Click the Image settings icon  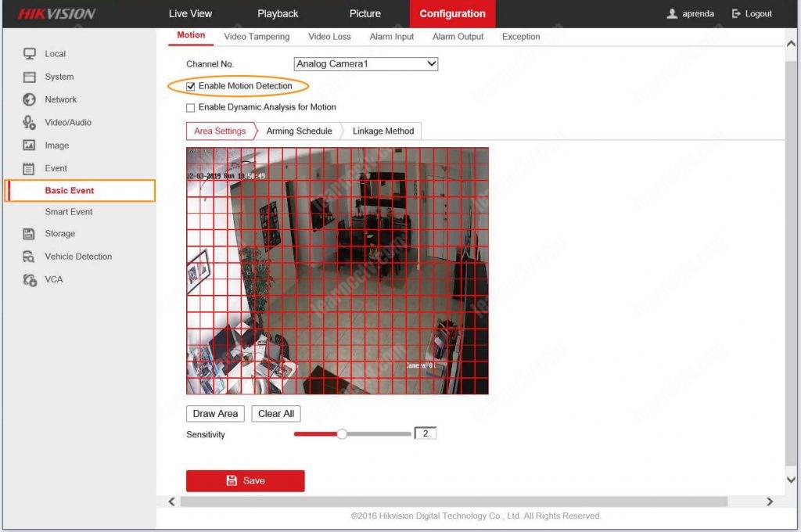pyautogui.click(x=28, y=145)
